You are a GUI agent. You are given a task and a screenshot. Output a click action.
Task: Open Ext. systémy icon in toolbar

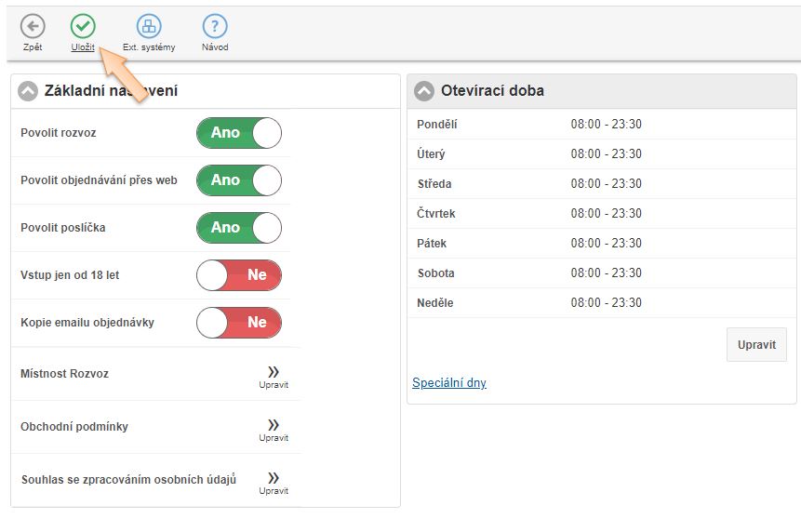[x=148, y=27]
